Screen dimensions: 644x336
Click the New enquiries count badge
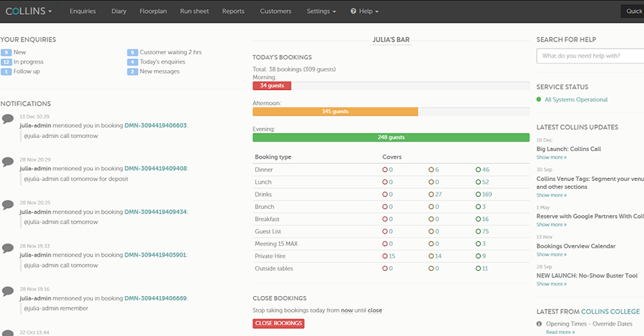click(6, 52)
